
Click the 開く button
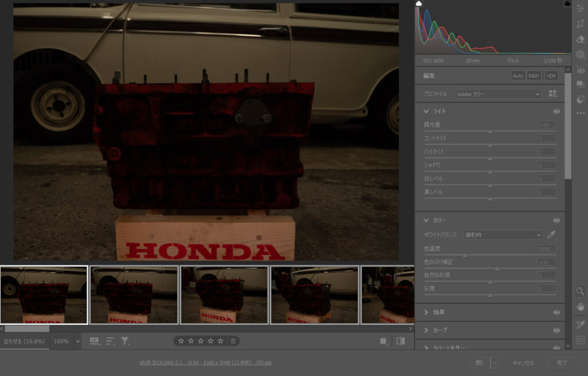[480, 363]
